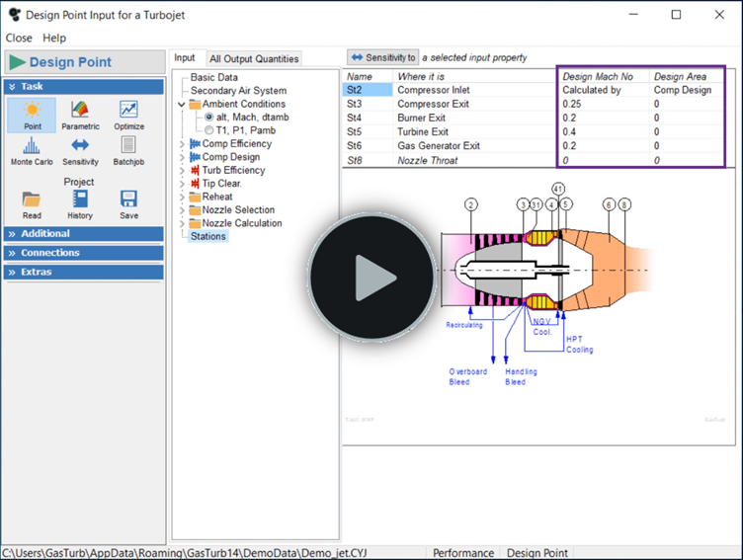
Task: Open the Help menu
Action: point(54,38)
